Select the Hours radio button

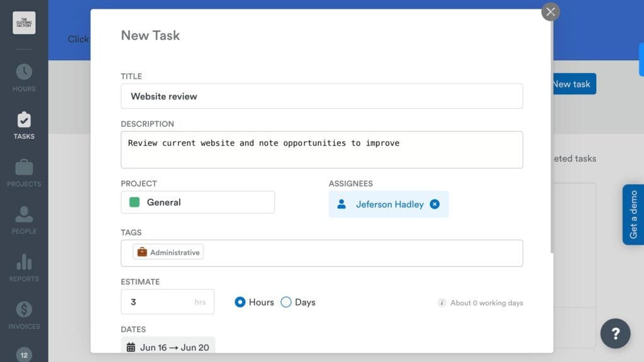pyautogui.click(x=240, y=302)
